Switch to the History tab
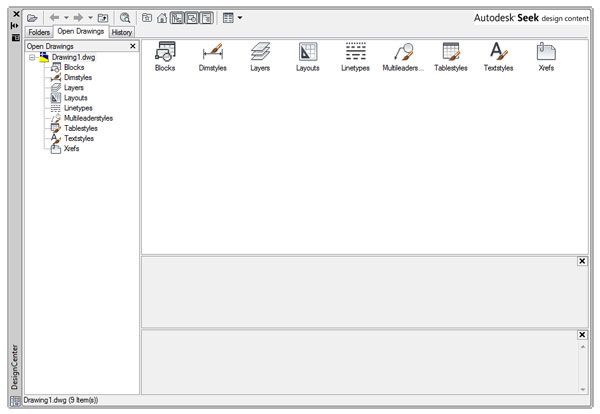The width and height of the screenshot is (600, 414). tap(122, 32)
